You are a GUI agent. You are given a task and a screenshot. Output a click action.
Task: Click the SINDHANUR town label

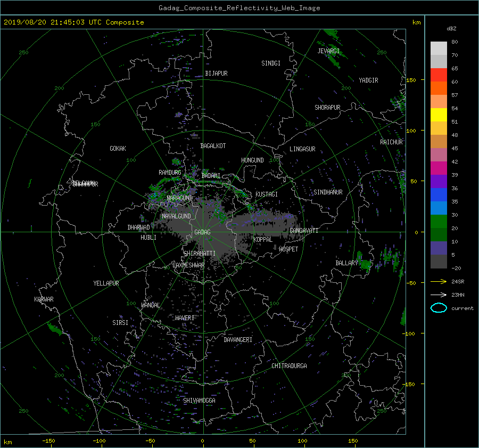coord(328,192)
